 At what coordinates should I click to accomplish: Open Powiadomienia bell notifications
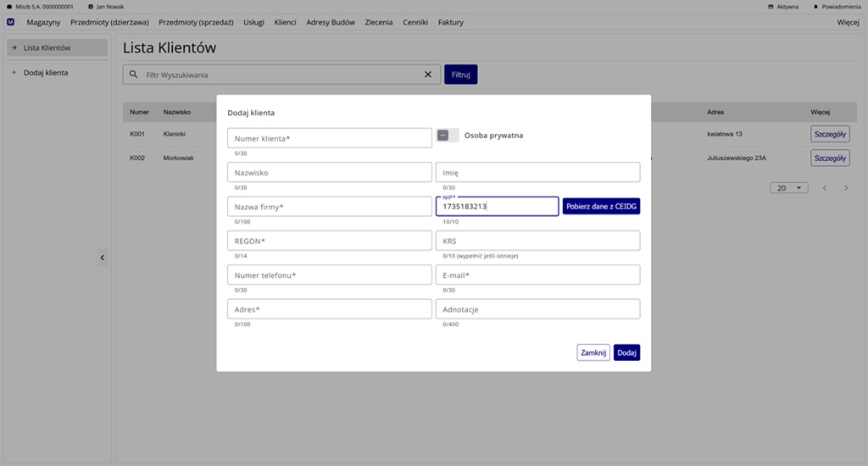click(x=815, y=6)
